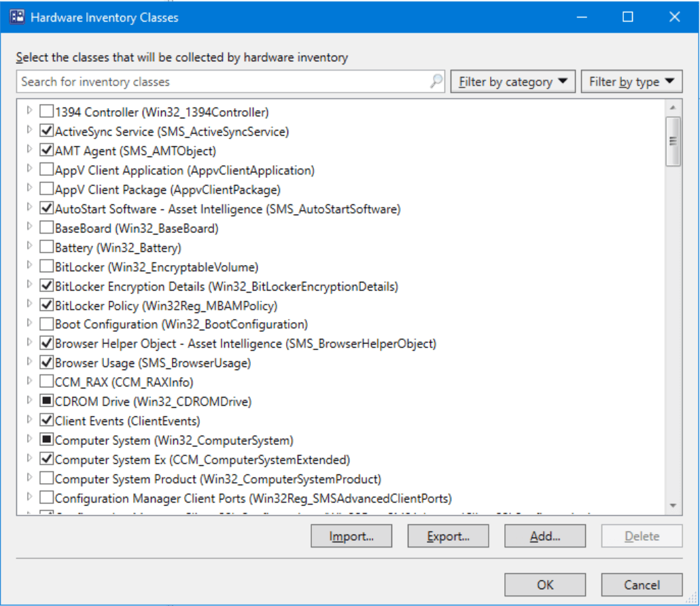The image size is (700, 606).
Task: Select Configuration Manager Client Ports row text
Action: 253,498
